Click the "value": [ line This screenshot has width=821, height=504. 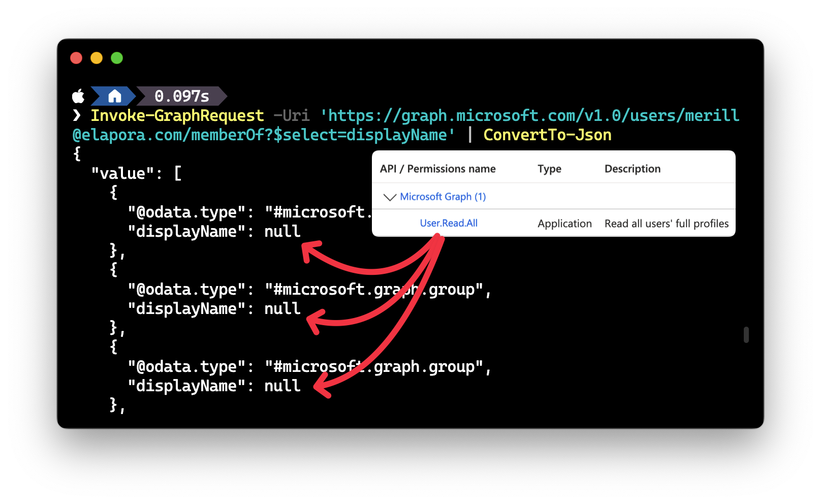[x=136, y=174]
